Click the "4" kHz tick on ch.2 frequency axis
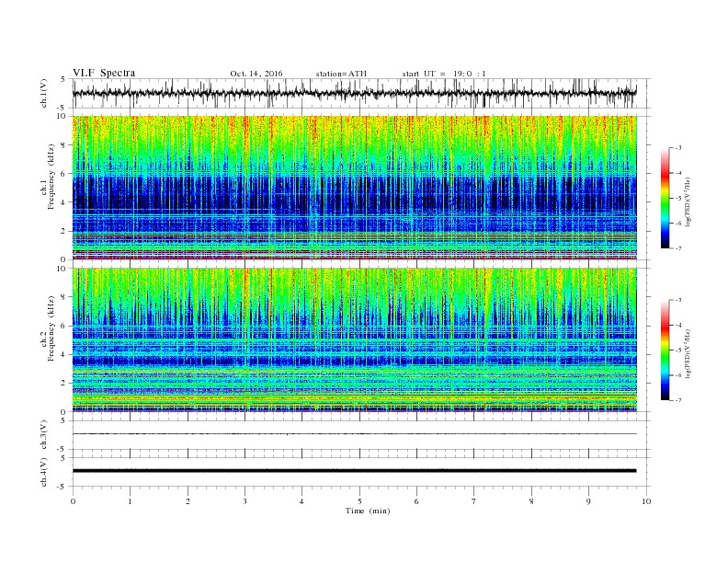 (63, 354)
